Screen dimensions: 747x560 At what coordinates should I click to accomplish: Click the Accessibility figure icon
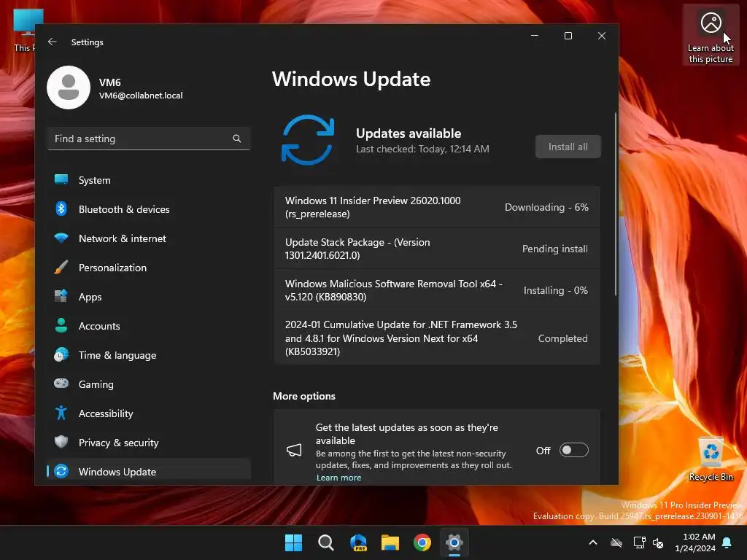[x=61, y=413]
